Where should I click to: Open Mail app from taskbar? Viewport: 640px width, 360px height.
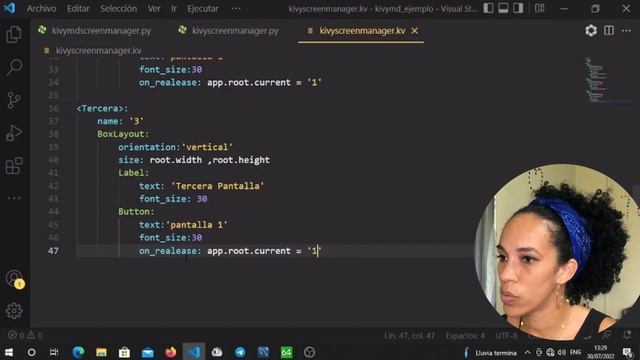(147, 352)
